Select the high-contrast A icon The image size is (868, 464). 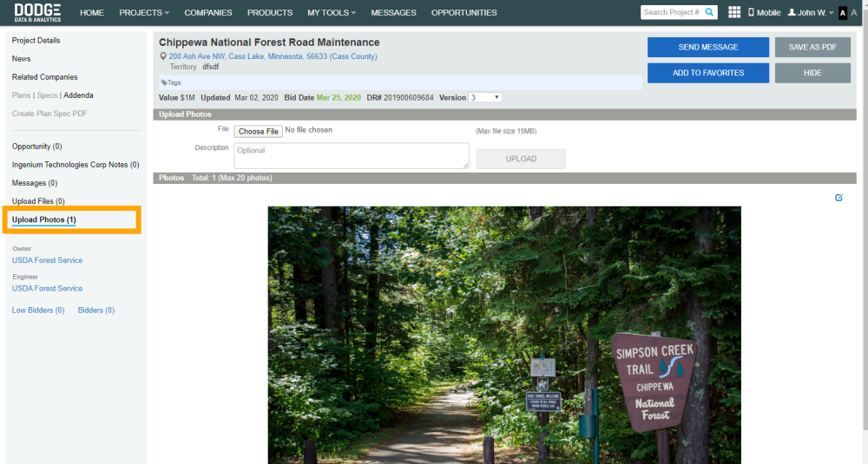(x=843, y=13)
